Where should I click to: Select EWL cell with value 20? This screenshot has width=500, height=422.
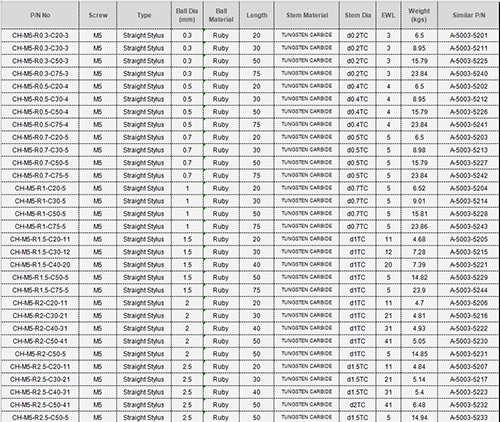pyautogui.click(x=388, y=265)
